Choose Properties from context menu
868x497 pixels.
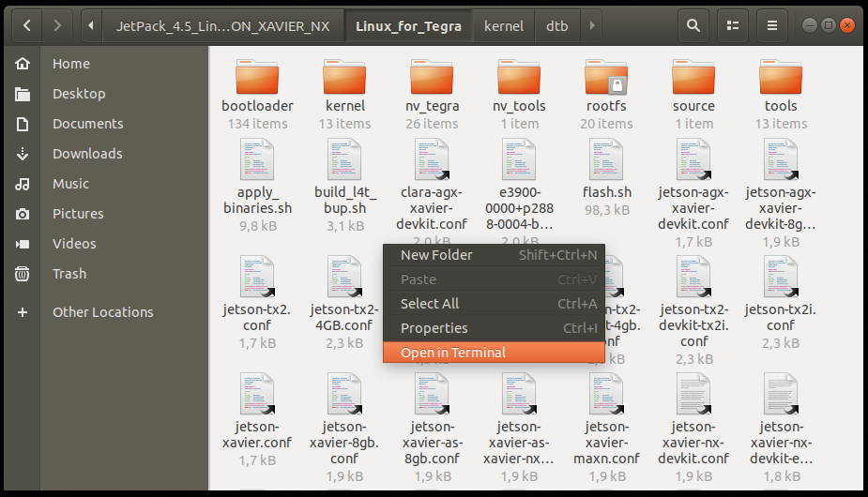coord(494,328)
